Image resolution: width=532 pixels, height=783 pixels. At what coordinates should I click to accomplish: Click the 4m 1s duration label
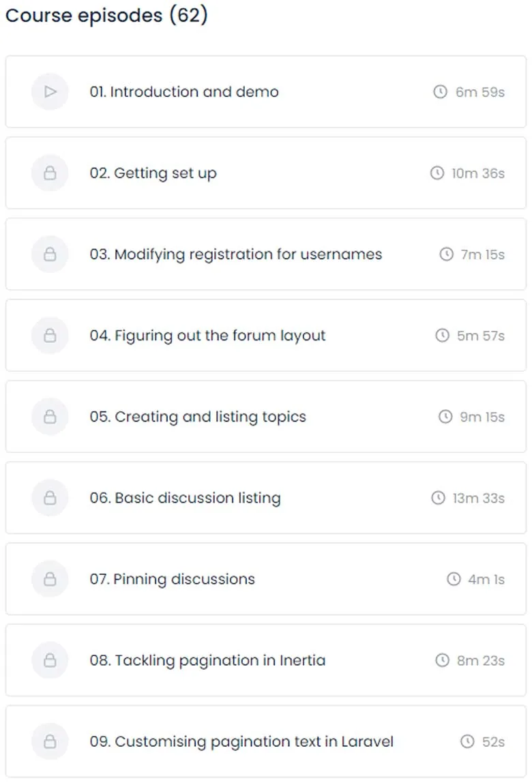pos(486,579)
